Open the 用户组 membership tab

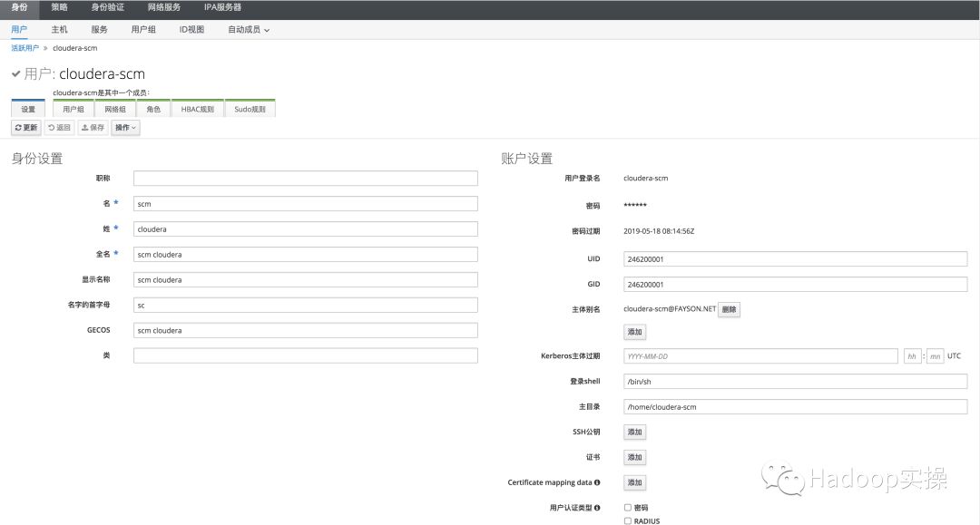73,109
